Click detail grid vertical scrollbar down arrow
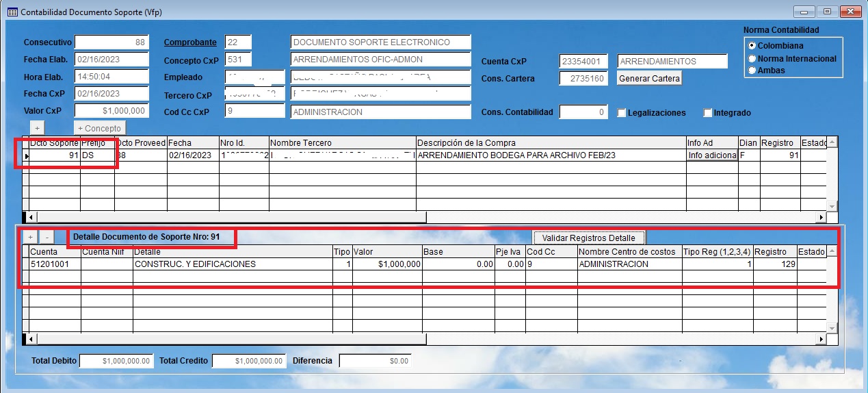 [x=832, y=328]
